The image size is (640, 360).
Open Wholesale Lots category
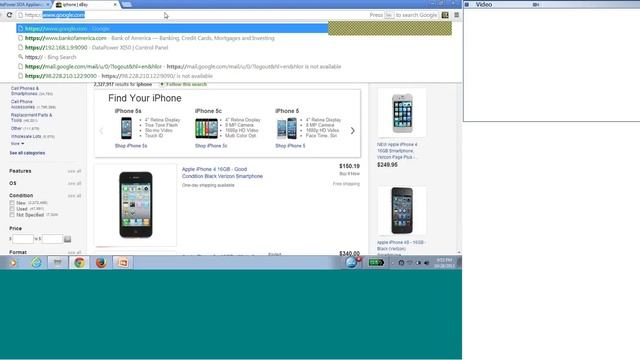click(26, 136)
